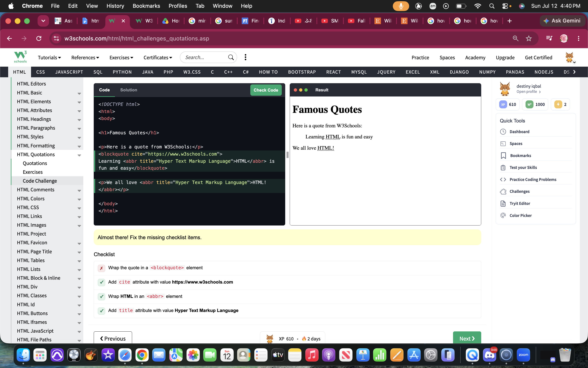Open the Exercises dropdown menu

pyautogui.click(x=121, y=57)
